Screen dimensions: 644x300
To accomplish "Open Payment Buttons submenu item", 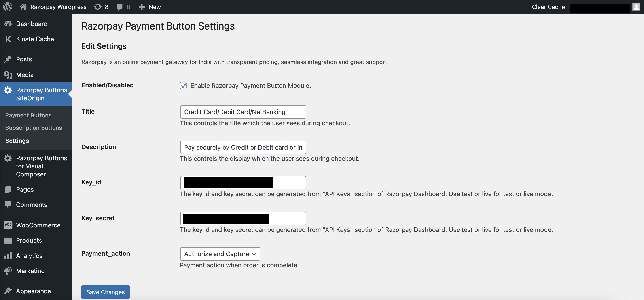I will (28, 115).
